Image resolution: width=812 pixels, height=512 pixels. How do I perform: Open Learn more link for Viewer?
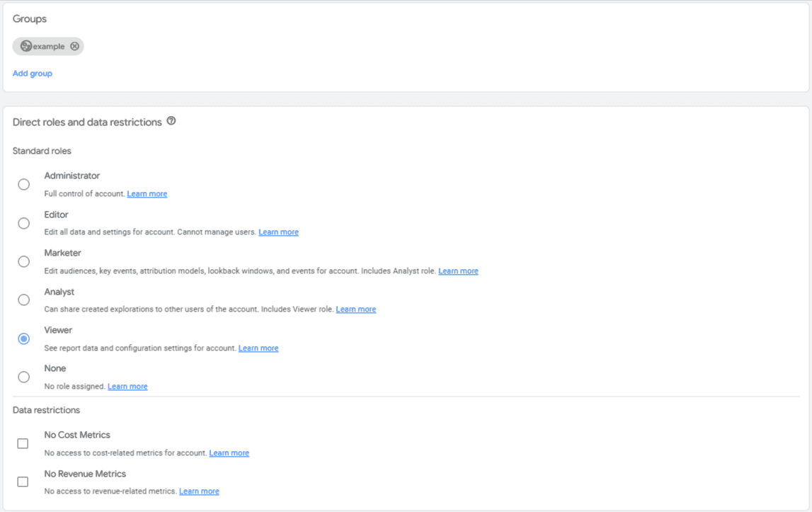(x=258, y=348)
